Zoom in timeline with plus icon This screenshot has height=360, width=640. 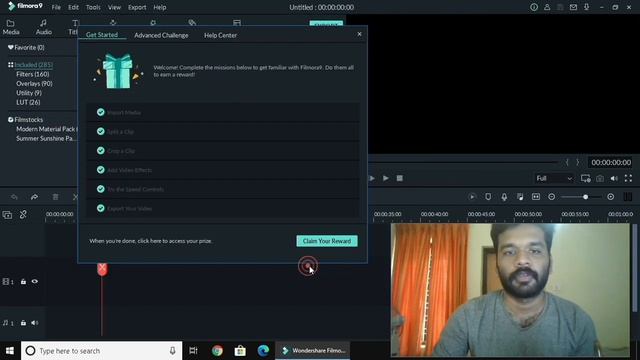pyautogui.click(x=611, y=197)
